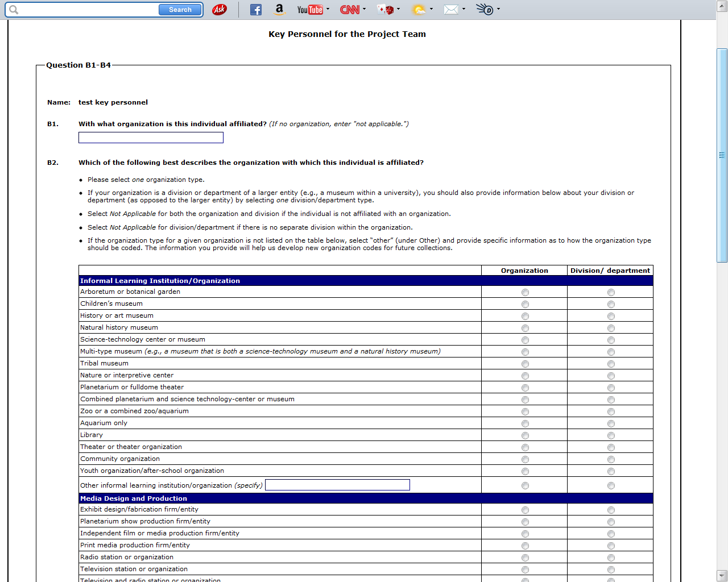Click the name "test key personnel"
The height and width of the screenshot is (582, 728).
click(x=113, y=102)
